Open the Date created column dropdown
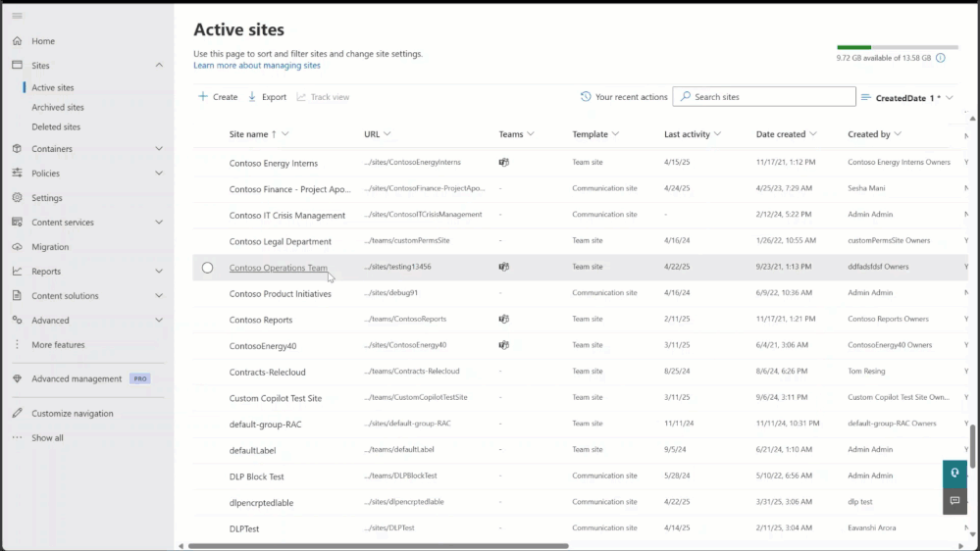 point(813,133)
